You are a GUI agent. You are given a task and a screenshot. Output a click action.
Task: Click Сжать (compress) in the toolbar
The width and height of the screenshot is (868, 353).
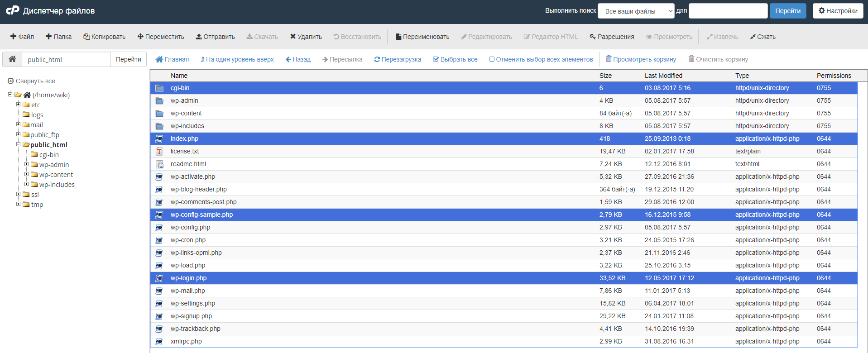pos(762,37)
